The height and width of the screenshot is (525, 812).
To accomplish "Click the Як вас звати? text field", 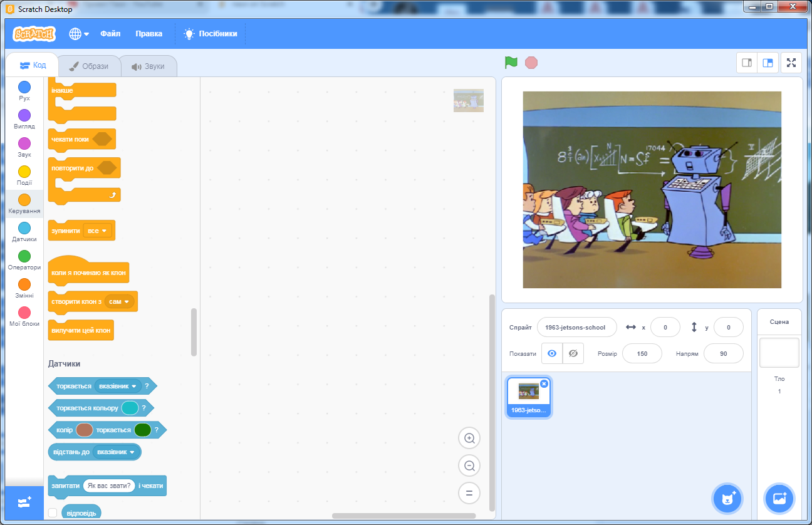I will (x=110, y=486).
